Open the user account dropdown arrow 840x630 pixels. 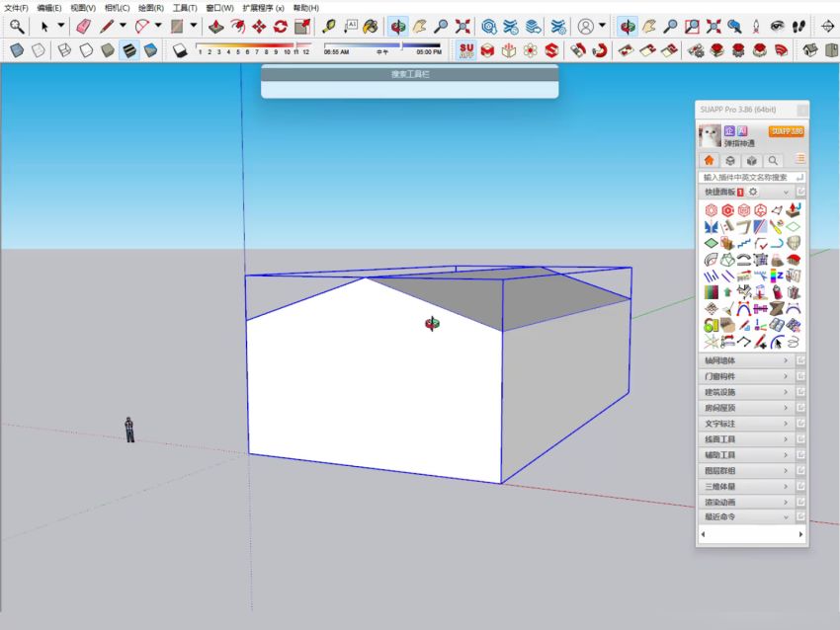(602, 26)
